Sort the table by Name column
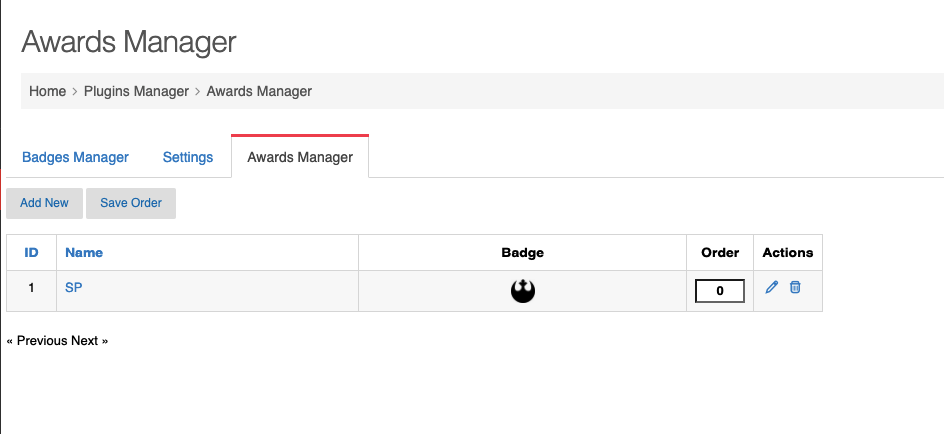 click(x=84, y=252)
